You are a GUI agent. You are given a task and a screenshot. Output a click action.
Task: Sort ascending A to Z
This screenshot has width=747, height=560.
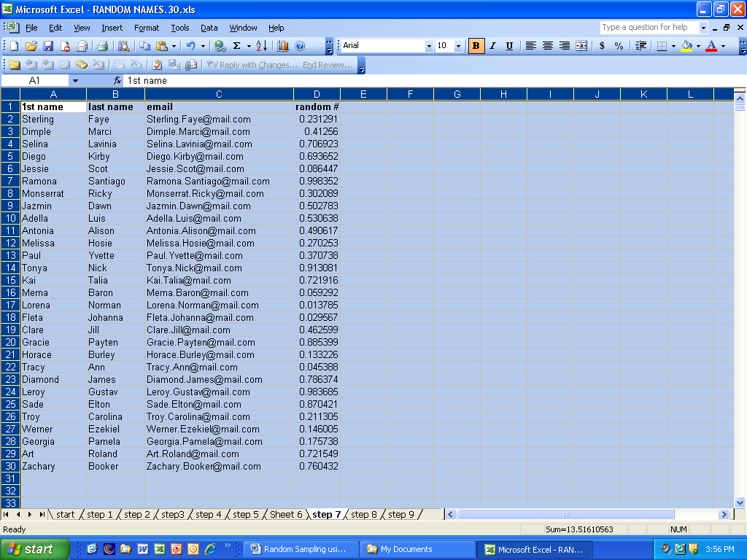tap(262, 46)
